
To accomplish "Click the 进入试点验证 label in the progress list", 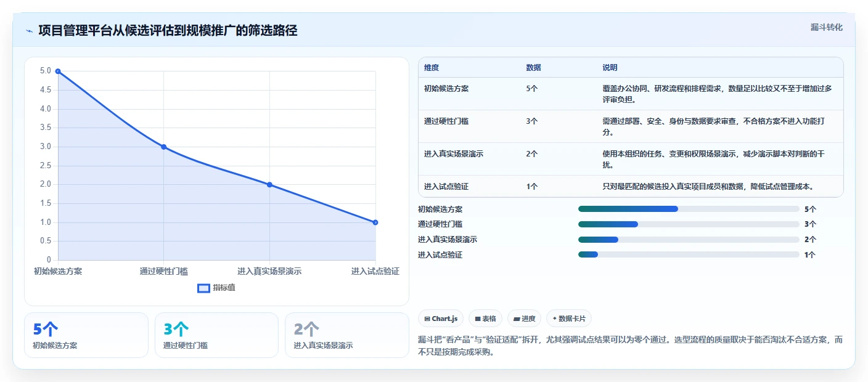I will coord(440,254).
